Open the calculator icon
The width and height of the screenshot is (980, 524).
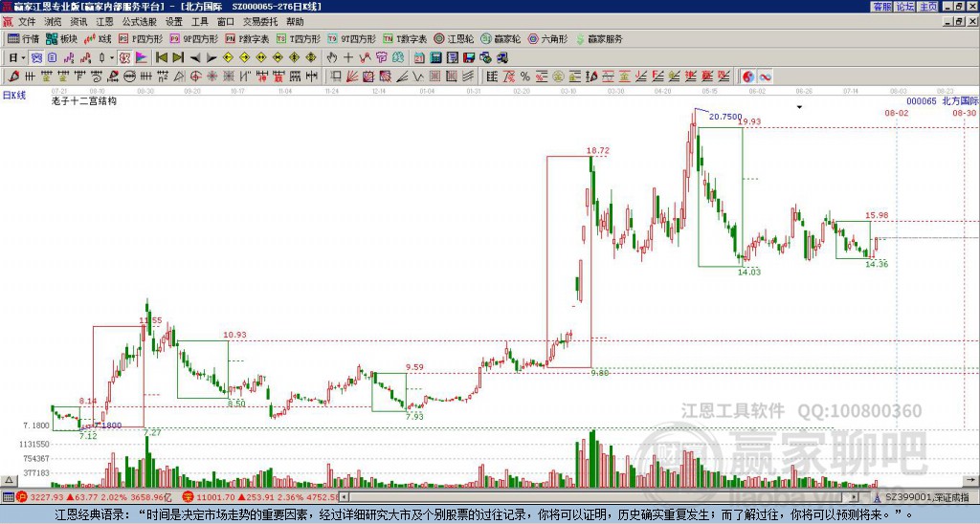pyautogui.click(x=436, y=58)
